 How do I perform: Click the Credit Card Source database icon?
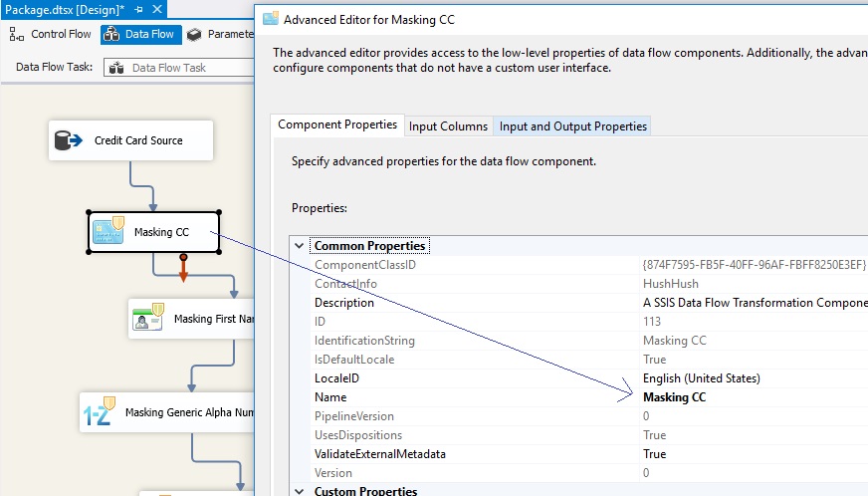[x=68, y=140]
